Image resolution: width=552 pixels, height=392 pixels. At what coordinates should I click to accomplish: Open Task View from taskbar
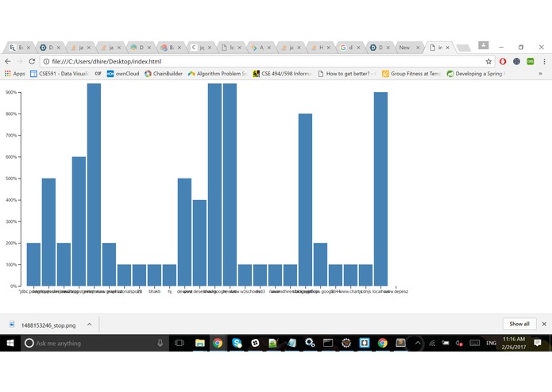click(179, 343)
